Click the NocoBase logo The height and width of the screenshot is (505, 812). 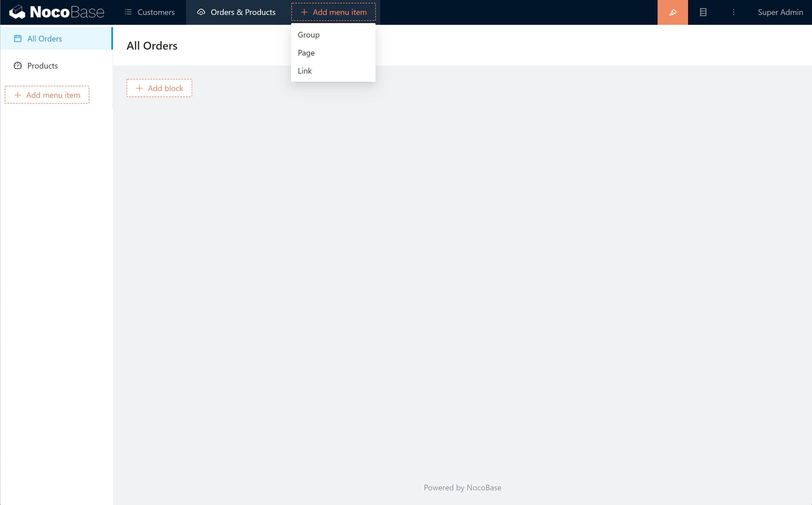[x=56, y=12]
